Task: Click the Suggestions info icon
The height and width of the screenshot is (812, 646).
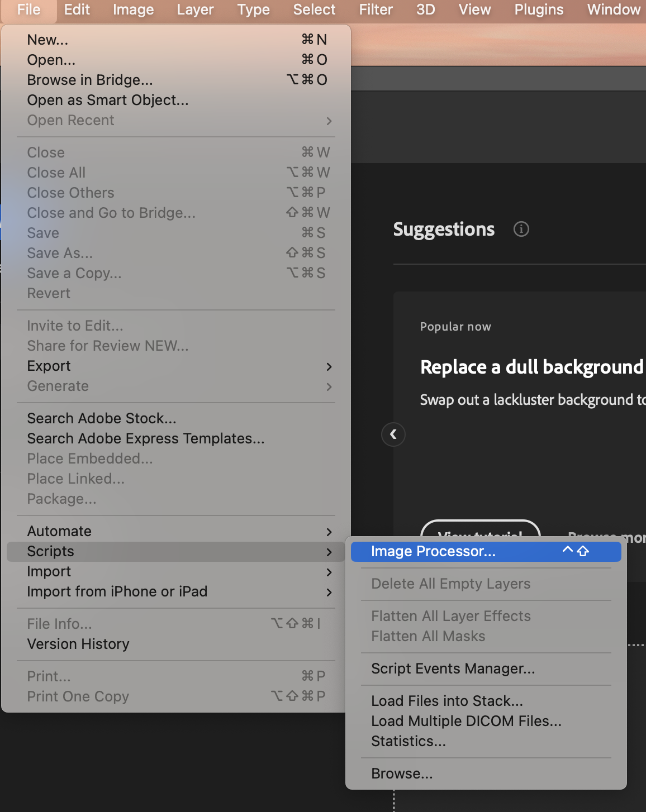Action: tap(521, 229)
